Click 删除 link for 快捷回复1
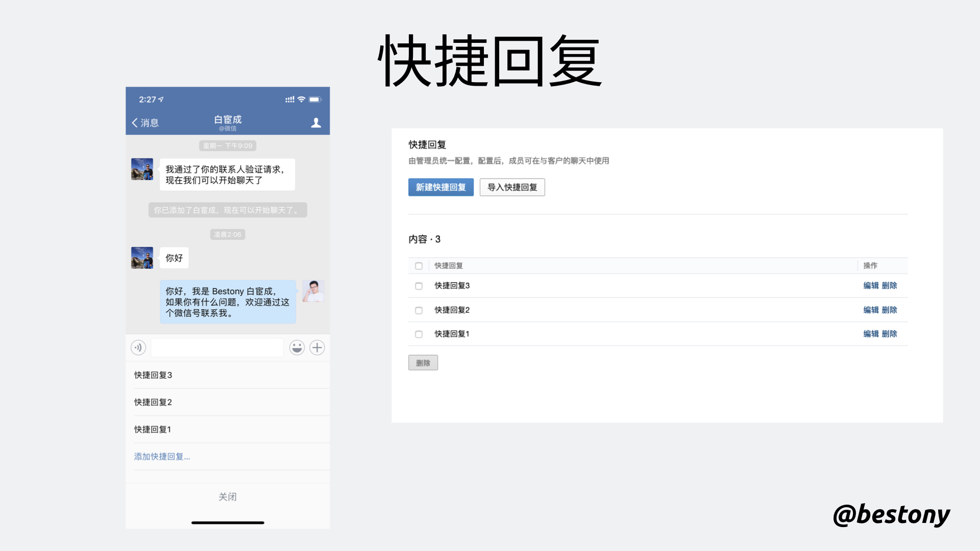 click(x=889, y=334)
